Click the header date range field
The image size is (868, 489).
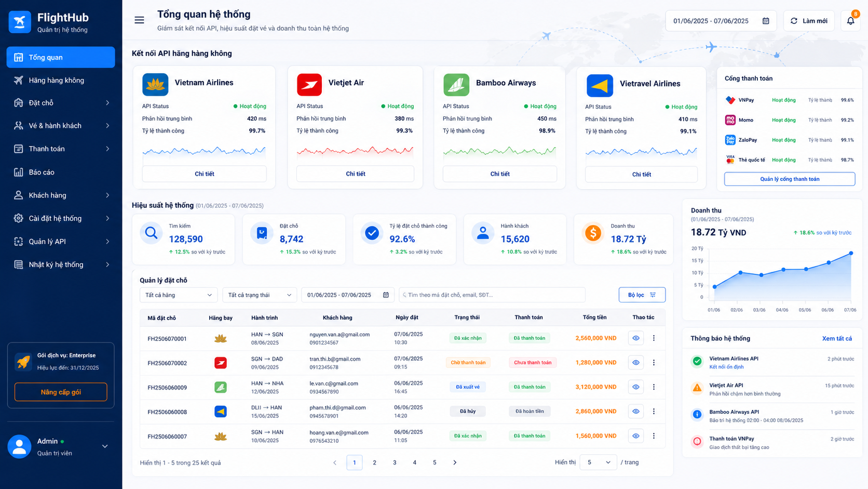[721, 21]
